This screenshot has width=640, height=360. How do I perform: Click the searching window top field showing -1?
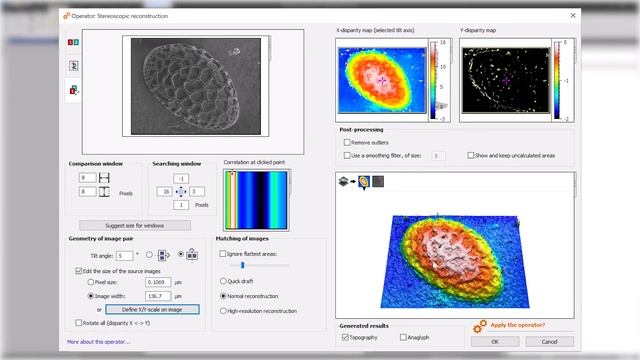pyautogui.click(x=181, y=178)
